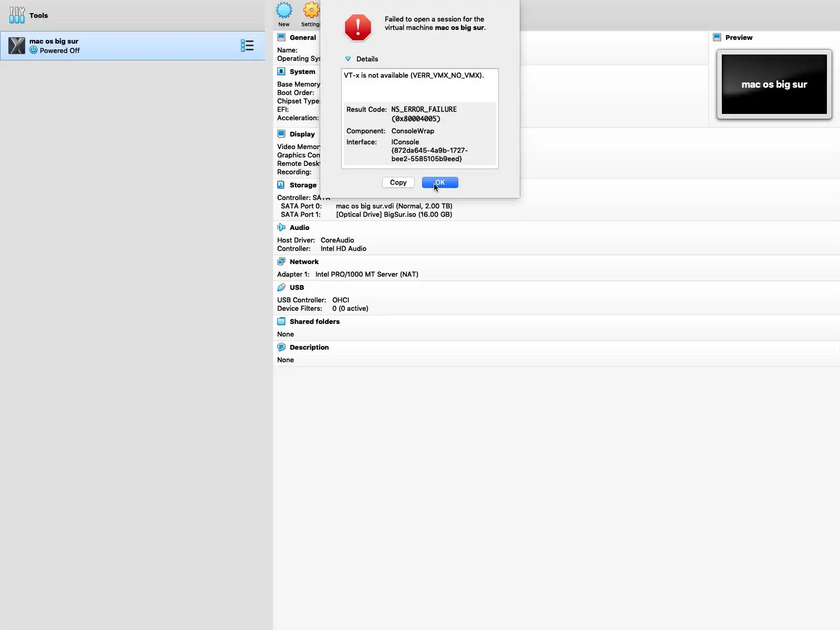The image size is (840, 630).
Task: Click the Tools icon in sidebar
Action: point(17,15)
